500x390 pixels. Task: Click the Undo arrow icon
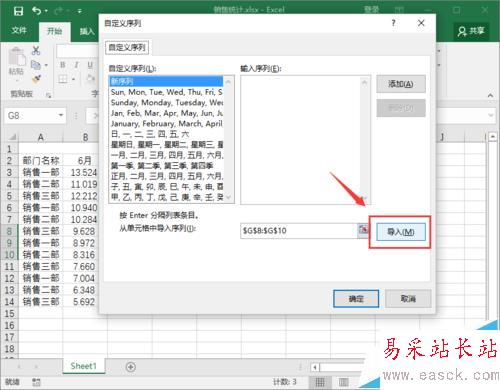click(x=37, y=11)
